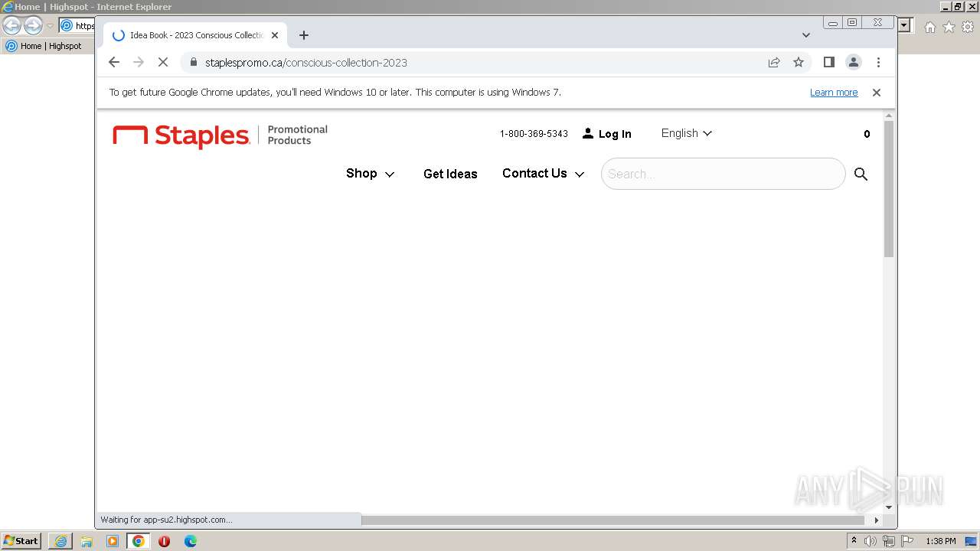Open a new Chrome tab
Image resolution: width=980 pixels, height=551 pixels.
[x=304, y=35]
